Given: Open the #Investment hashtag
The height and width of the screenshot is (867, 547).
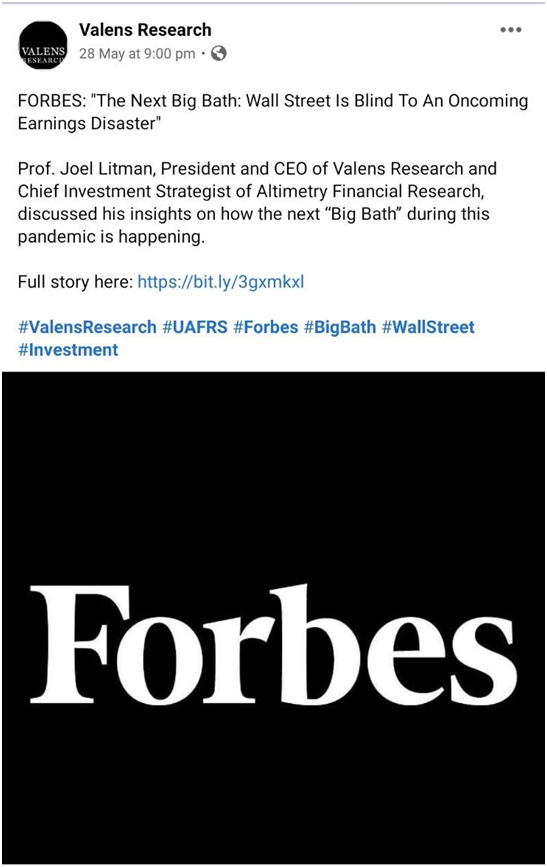Looking at the screenshot, I should point(68,349).
